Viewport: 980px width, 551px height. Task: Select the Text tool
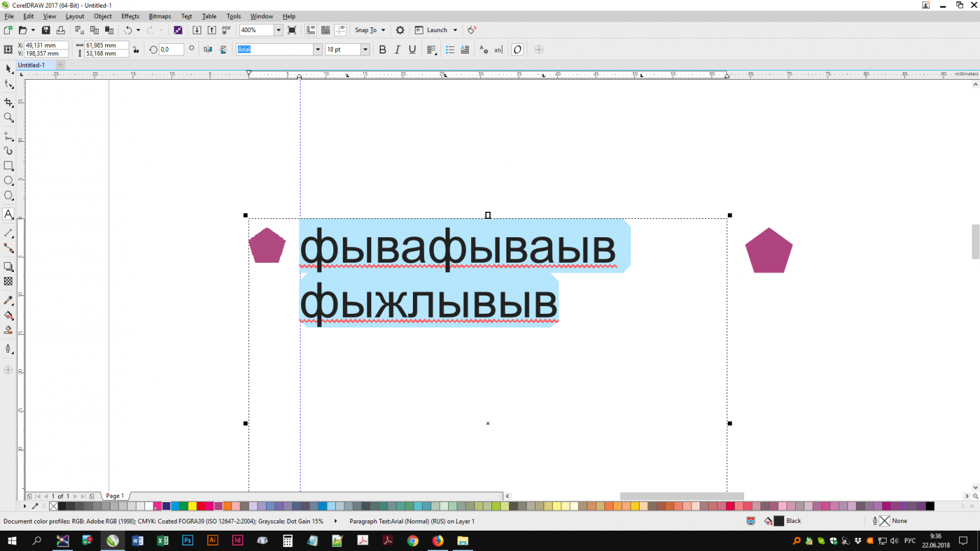(8, 214)
